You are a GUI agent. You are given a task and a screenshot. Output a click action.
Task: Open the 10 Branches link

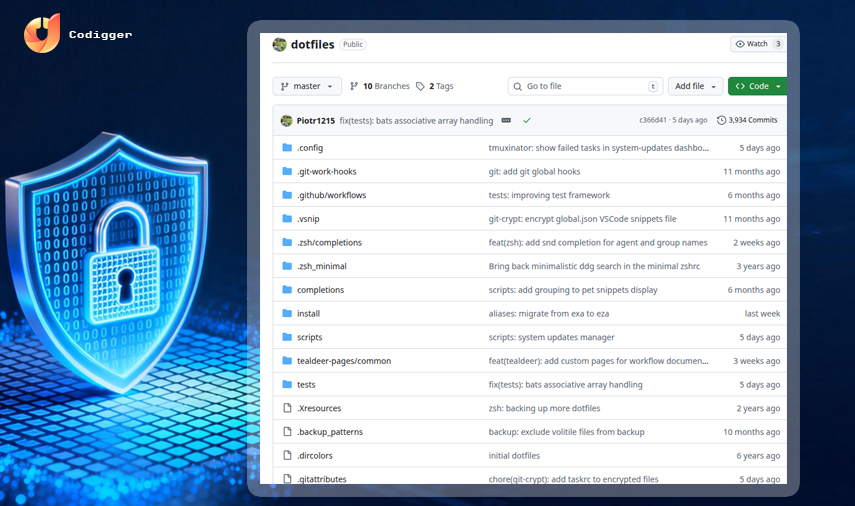(x=380, y=86)
